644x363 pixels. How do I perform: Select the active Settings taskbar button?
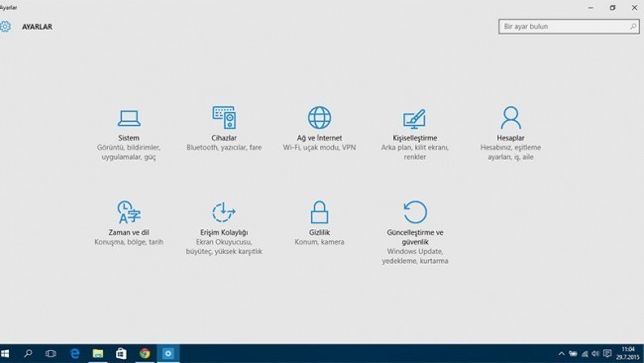tap(168, 353)
